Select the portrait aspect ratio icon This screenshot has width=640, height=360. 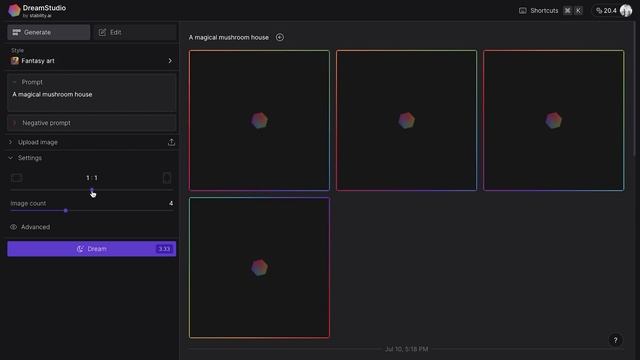(167, 178)
